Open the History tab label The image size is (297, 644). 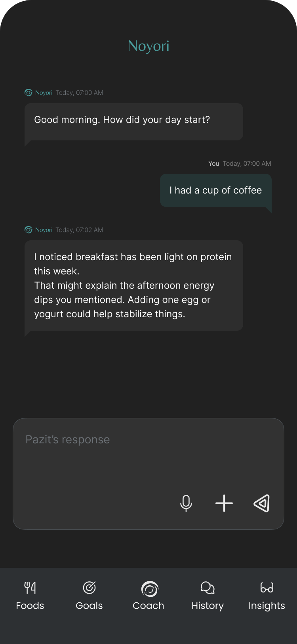[208, 606]
